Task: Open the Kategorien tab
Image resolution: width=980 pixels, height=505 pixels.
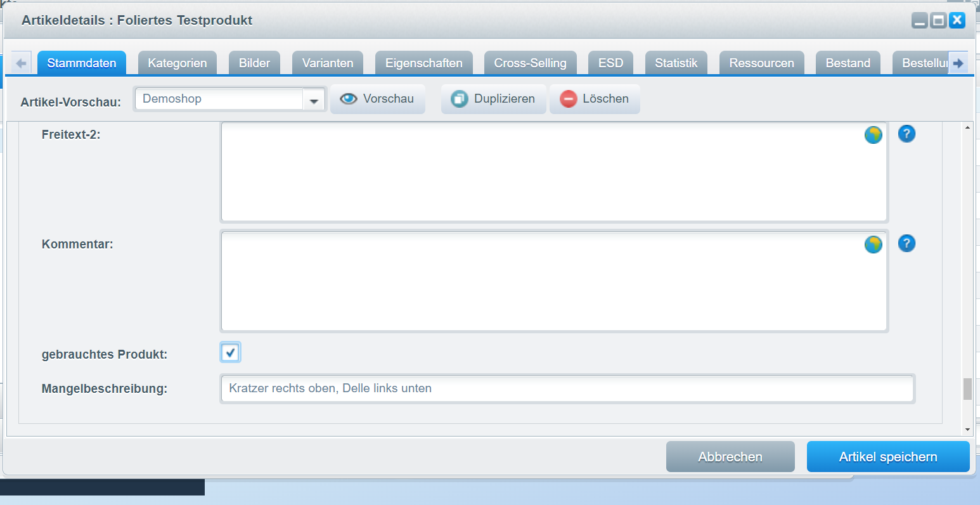Action: 177,63
